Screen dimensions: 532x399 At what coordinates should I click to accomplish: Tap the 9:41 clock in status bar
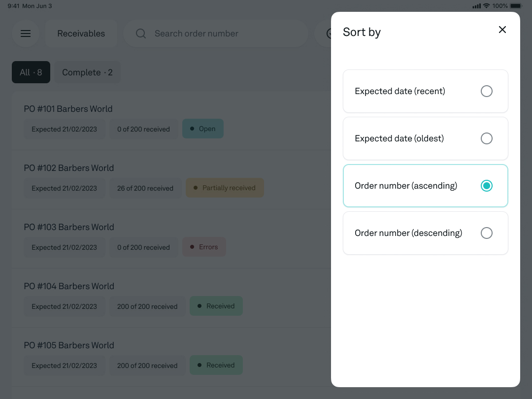pyautogui.click(x=14, y=6)
